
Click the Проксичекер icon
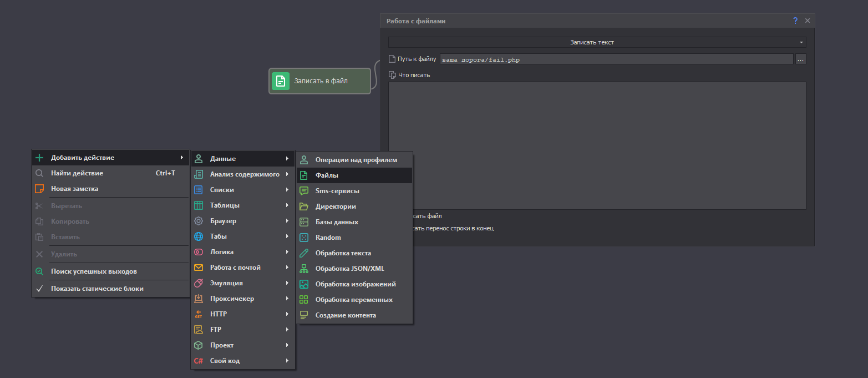(x=199, y=299)
